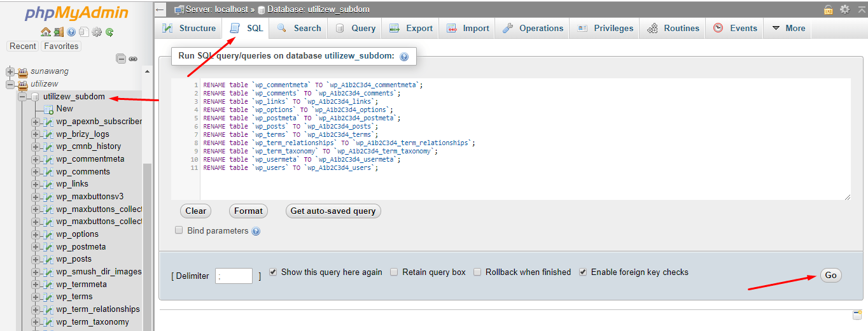This screenshot has height=331, width=868.
Task: Expand the wp_postmeta table node
Action: pos(36,246)
